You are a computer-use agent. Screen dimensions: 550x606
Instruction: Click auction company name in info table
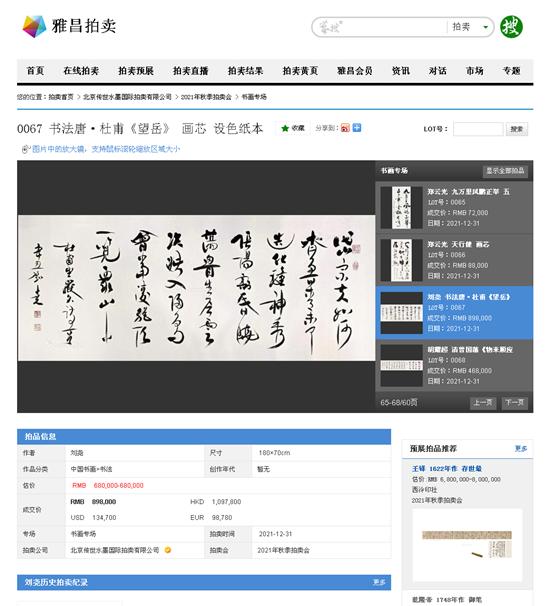(x=115, y=550)
